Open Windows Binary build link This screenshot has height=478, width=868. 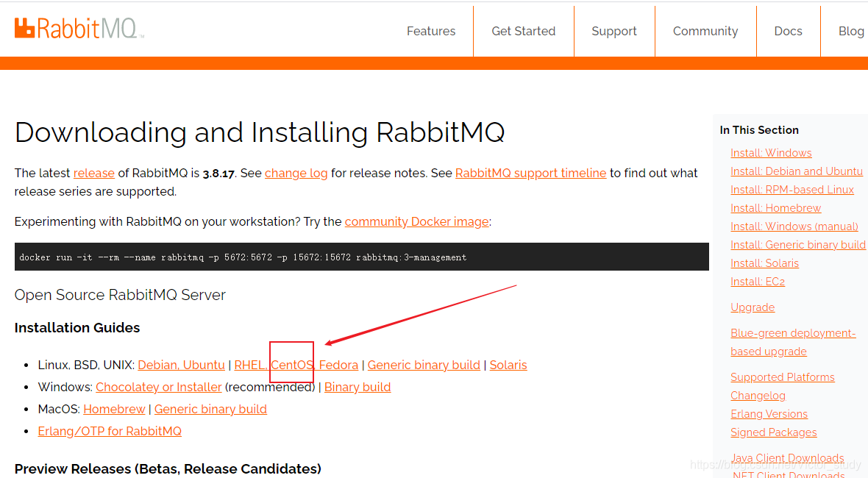tap(357, 388)
